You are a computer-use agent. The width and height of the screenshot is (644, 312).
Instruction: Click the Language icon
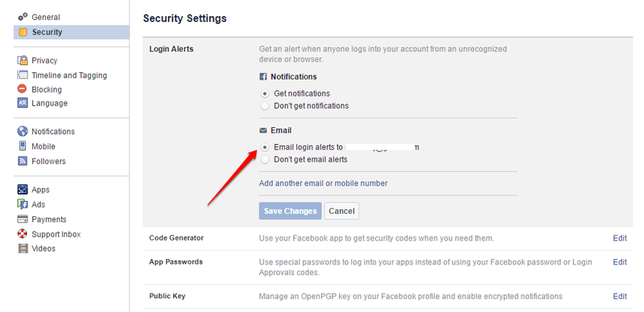coord(23,103)
